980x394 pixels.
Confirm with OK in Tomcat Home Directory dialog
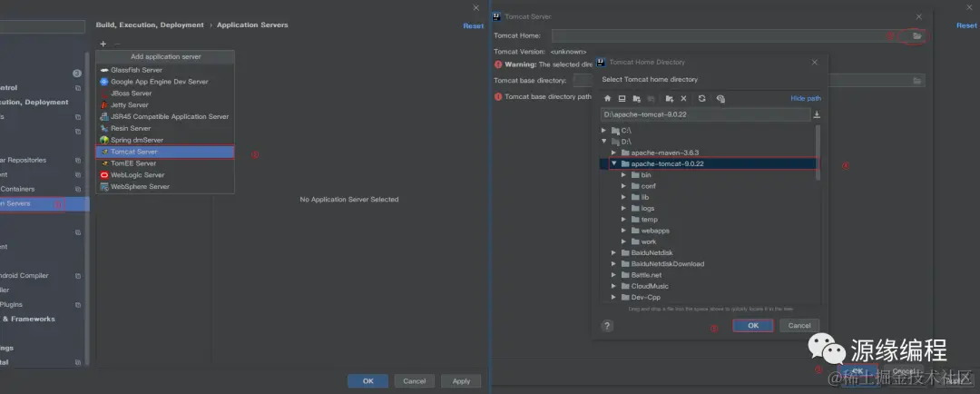pyautogui.click(x=753, y=326)
